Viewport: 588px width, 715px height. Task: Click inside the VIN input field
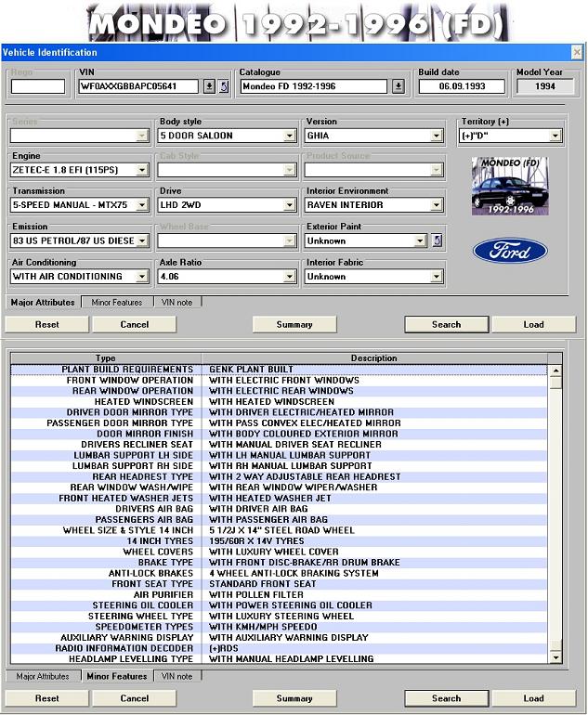point(138,86)
